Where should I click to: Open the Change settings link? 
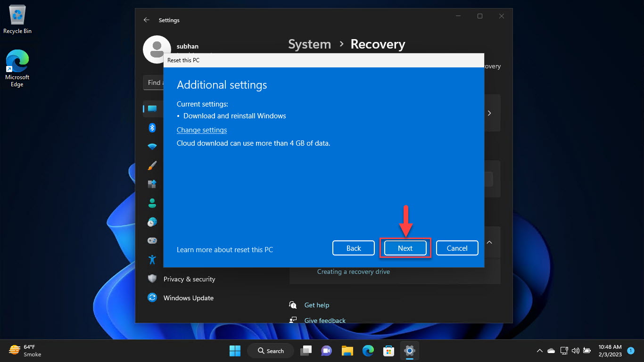(x=202, y=130)
